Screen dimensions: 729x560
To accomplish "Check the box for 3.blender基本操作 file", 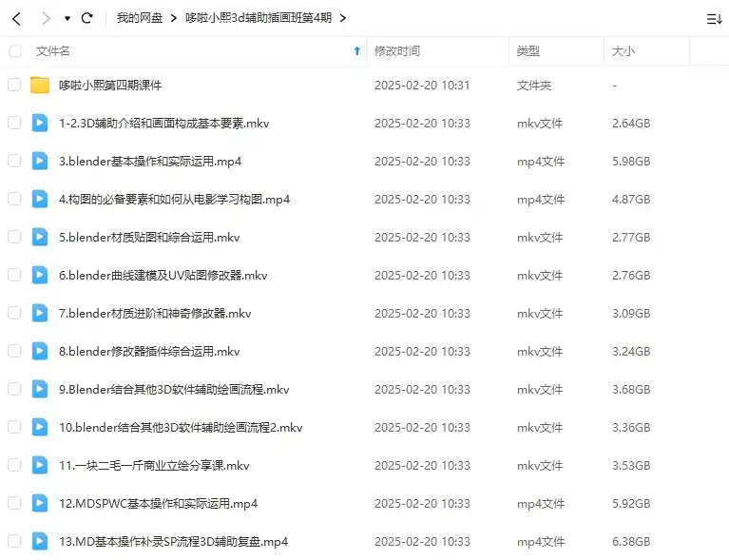I will pos(14,161).
